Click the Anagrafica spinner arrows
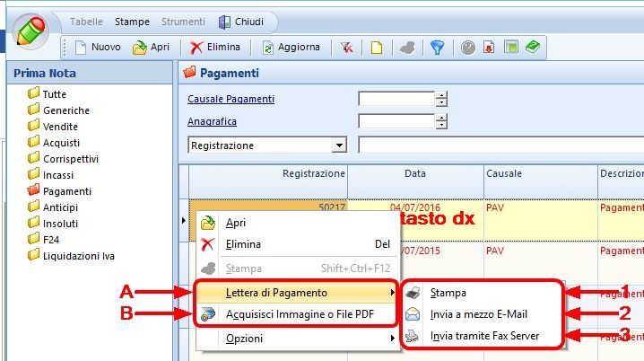Viewport: 644px width, 361px height. (441, 121)
